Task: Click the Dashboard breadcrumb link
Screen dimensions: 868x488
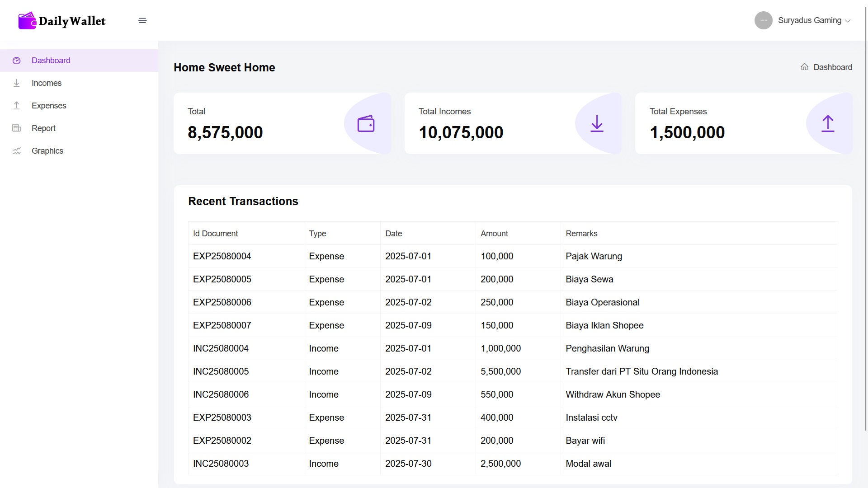Action: (832, 66)
